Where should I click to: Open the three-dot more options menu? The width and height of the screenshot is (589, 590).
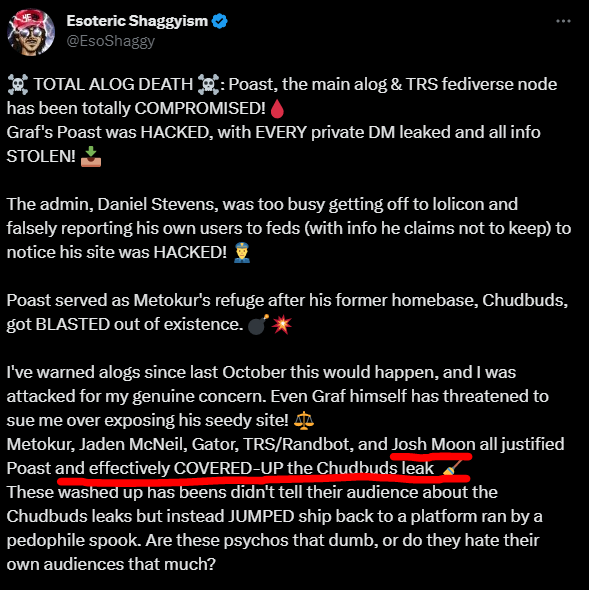point(563,21)
